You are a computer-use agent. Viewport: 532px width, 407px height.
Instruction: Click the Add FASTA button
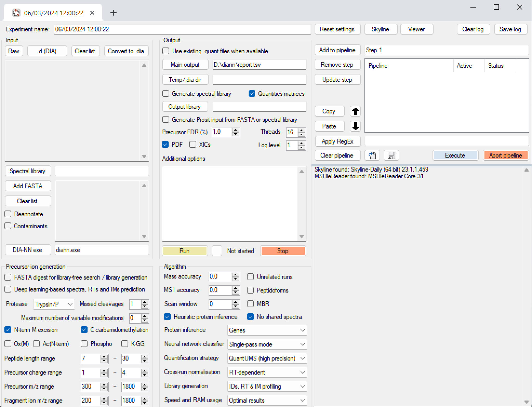28,186
